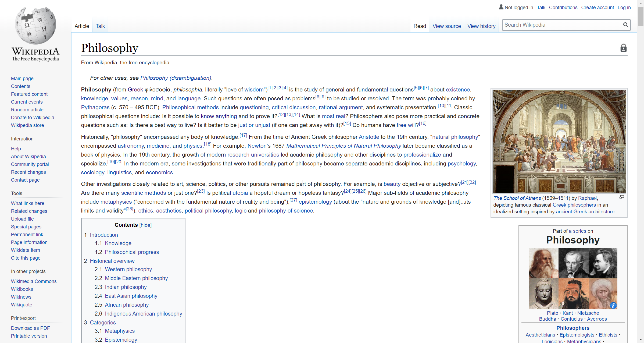644x343 pixels.
Task: Switch to the Talk tab
Action: click(100, 26)
